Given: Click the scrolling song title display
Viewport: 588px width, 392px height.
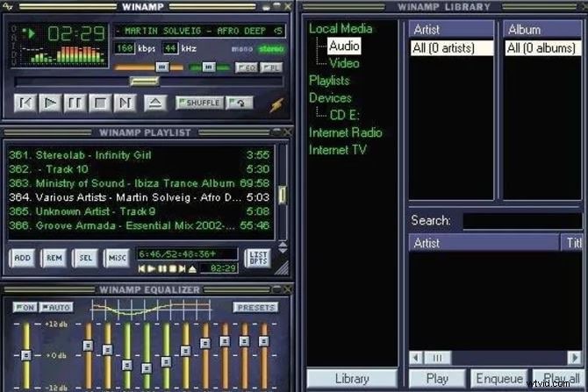Looking at the screenshot, I should pos(199,31).
